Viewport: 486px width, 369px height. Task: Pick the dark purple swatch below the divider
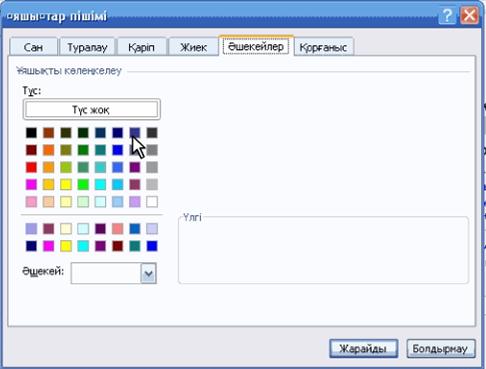[100, 229]
